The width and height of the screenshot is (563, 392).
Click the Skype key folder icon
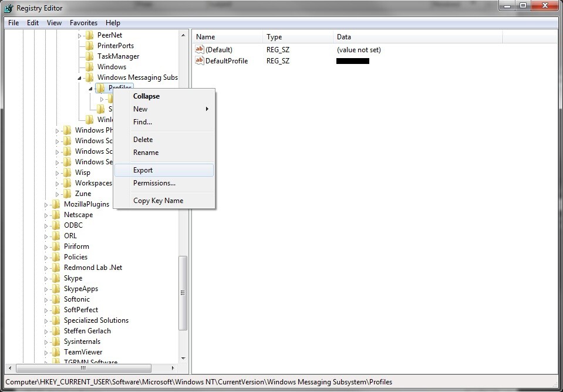pyautogui.click(x=55, y=278)
